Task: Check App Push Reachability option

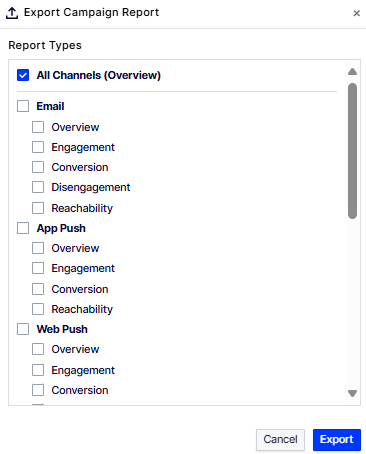Action: click(x=38, y=309)
